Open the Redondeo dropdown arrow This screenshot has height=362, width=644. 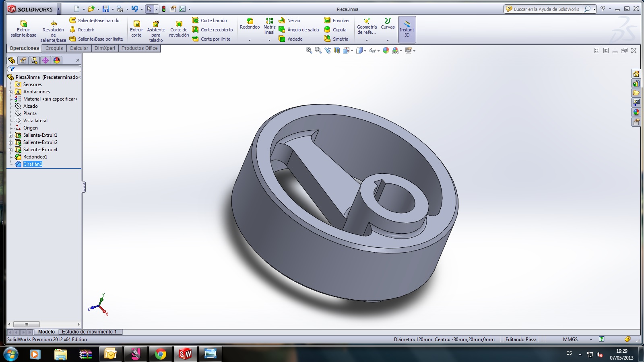coord(250,40)
